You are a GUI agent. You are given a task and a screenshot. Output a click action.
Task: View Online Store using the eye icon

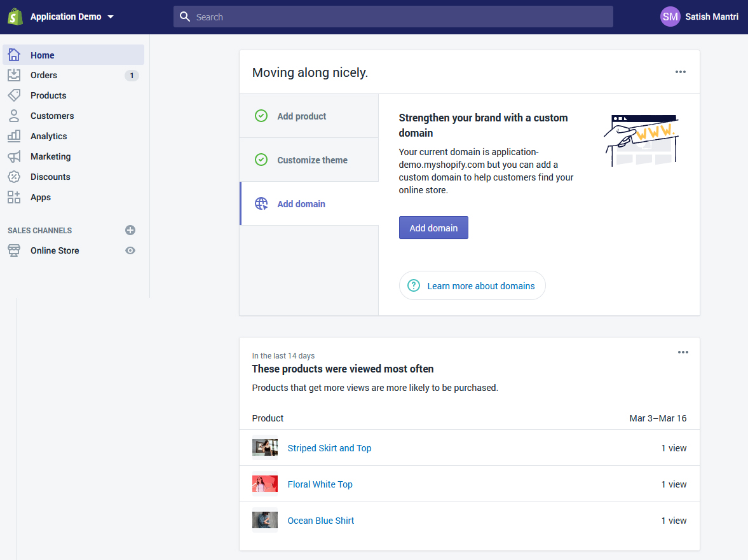[130, 250]
